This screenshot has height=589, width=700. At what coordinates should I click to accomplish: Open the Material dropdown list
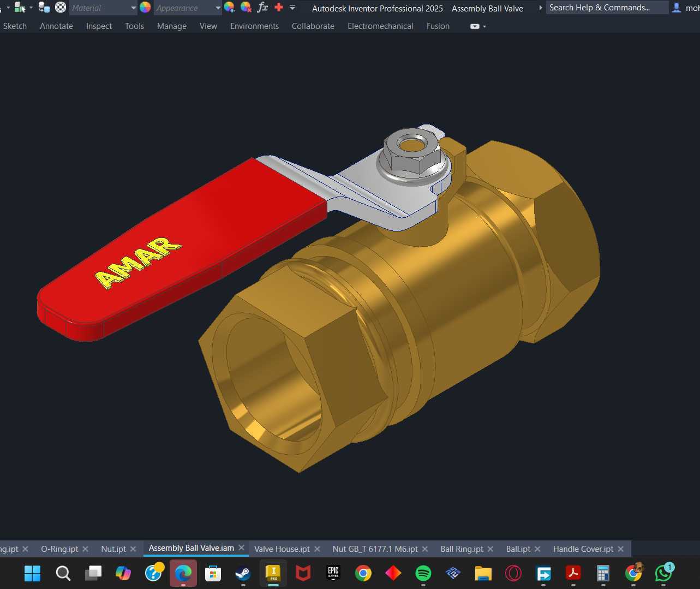coord(133,8)
